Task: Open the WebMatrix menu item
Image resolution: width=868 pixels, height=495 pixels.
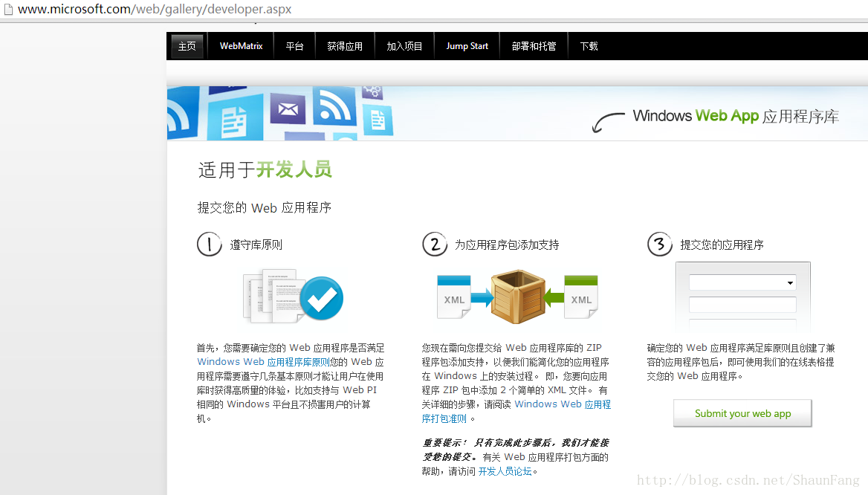Action: (x=241, y=46)
